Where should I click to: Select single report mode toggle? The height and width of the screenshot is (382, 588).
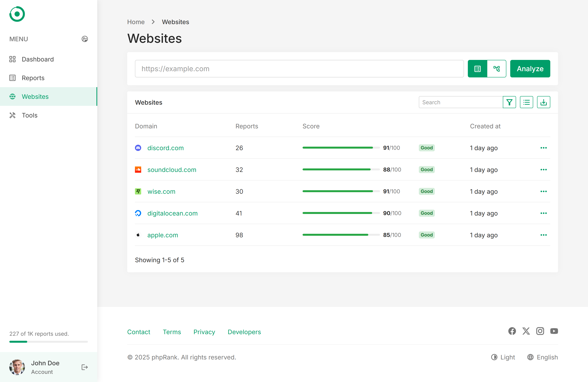point(477,69)
